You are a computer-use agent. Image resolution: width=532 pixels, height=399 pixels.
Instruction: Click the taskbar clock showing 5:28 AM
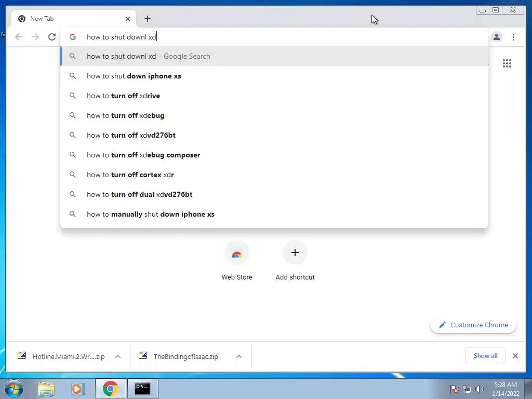tap(506, 389)
